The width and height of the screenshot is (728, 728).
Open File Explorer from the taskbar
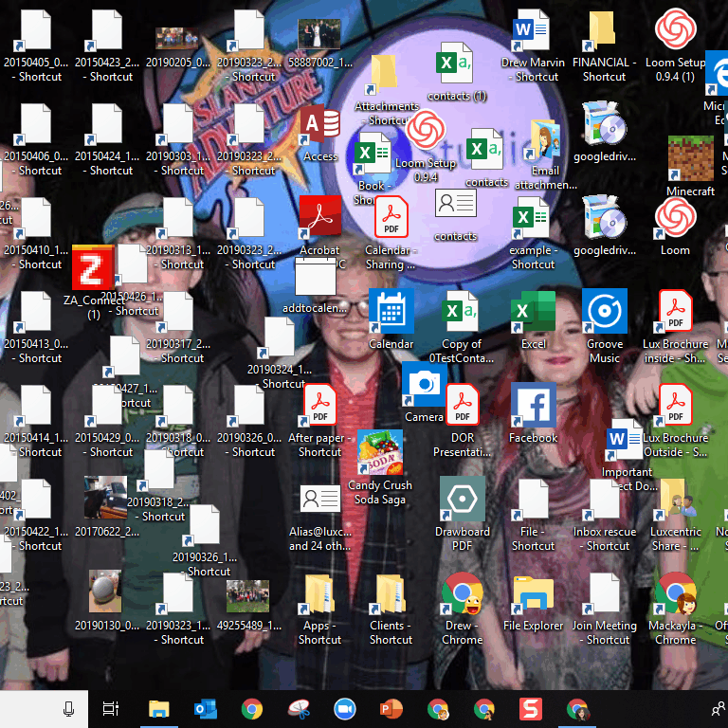[x=159, y=709]
